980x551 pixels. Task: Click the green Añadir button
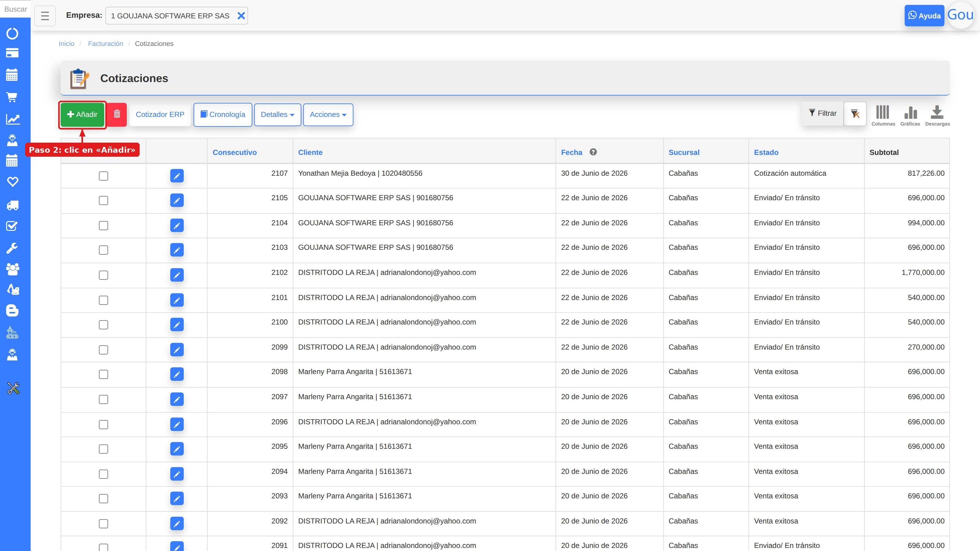point(82,114)
